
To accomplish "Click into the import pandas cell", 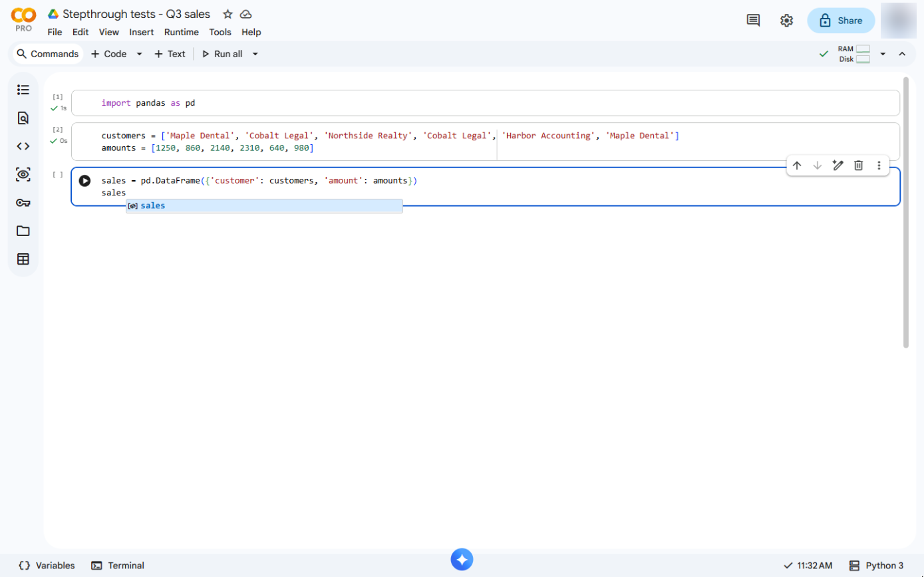I will click(x=486, y=103).
